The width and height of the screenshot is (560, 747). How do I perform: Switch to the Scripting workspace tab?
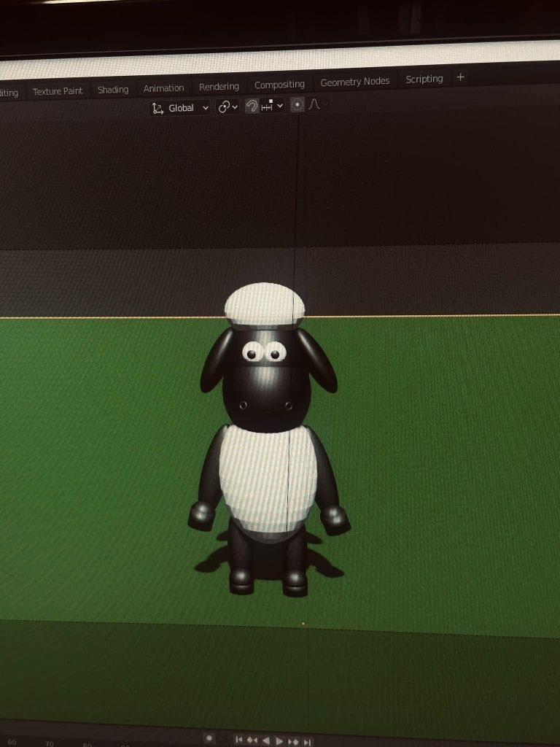pos(424,79)
